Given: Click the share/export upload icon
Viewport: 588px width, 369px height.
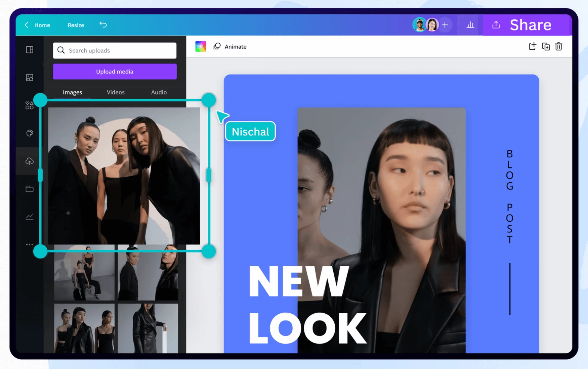Looking at the screenshot, I should coord(496,25).
